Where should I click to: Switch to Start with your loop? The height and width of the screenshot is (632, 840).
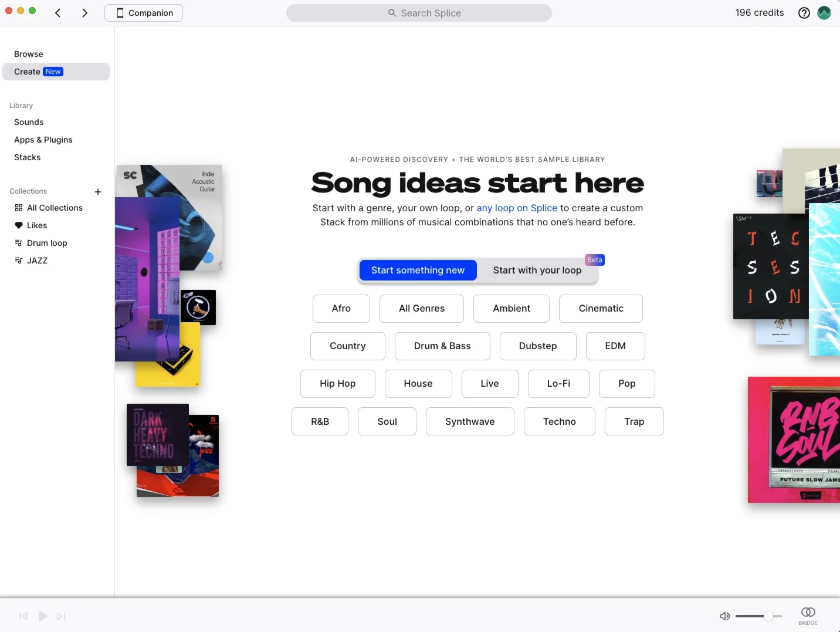pyautogui.click(x=537, y=270)
